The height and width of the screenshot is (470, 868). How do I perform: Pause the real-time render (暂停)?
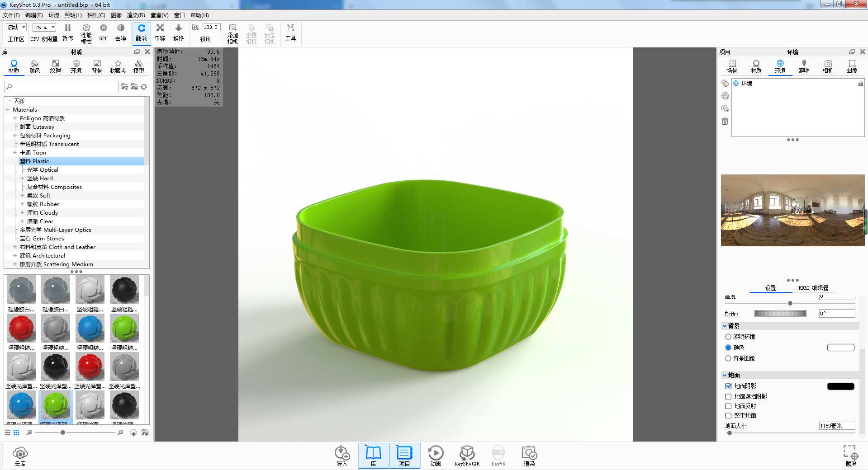point(68,33)
